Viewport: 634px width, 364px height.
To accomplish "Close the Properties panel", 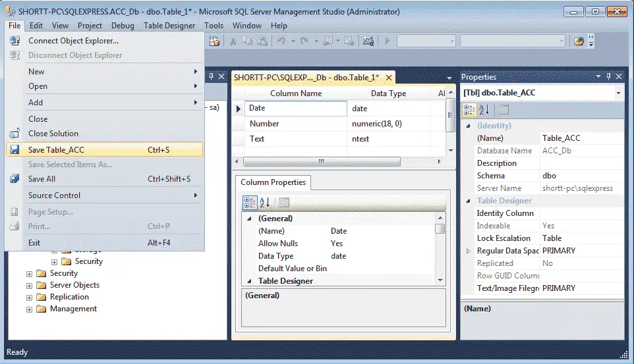I will [x=619, y=76].
